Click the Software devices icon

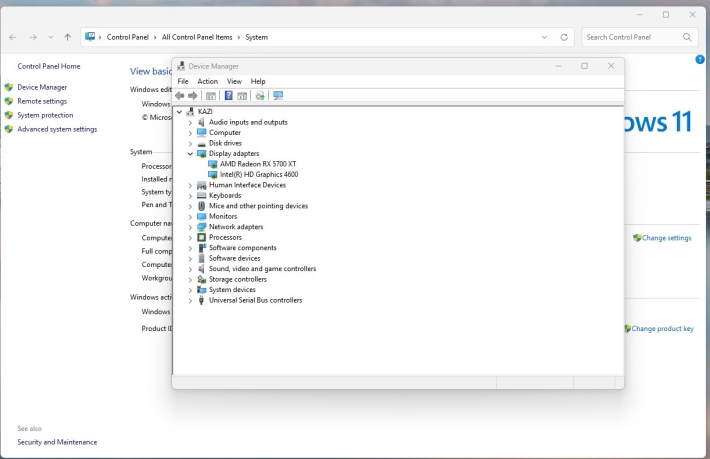201,258
